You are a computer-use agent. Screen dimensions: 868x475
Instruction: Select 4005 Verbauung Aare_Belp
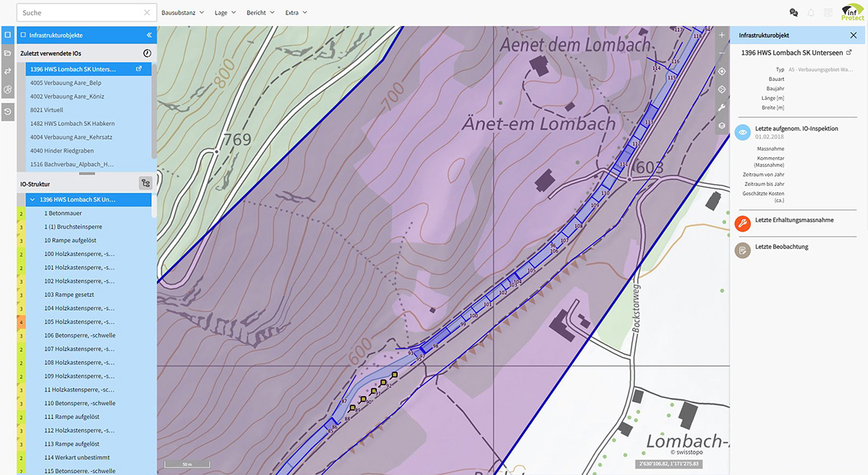coord(88,83)
